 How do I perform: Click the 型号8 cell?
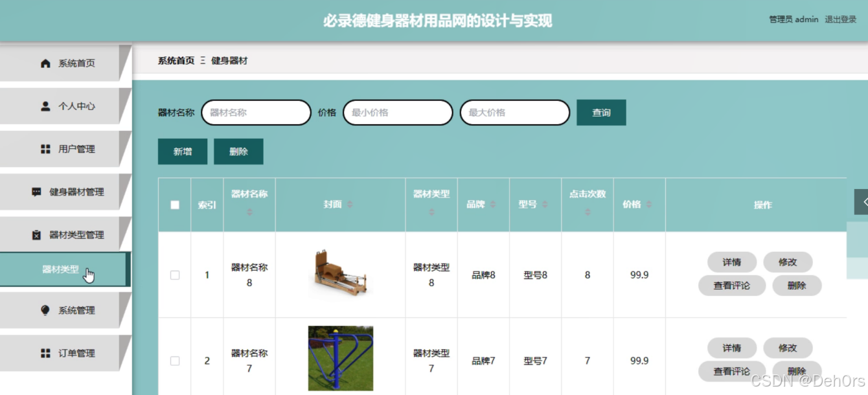coord(536,275)
